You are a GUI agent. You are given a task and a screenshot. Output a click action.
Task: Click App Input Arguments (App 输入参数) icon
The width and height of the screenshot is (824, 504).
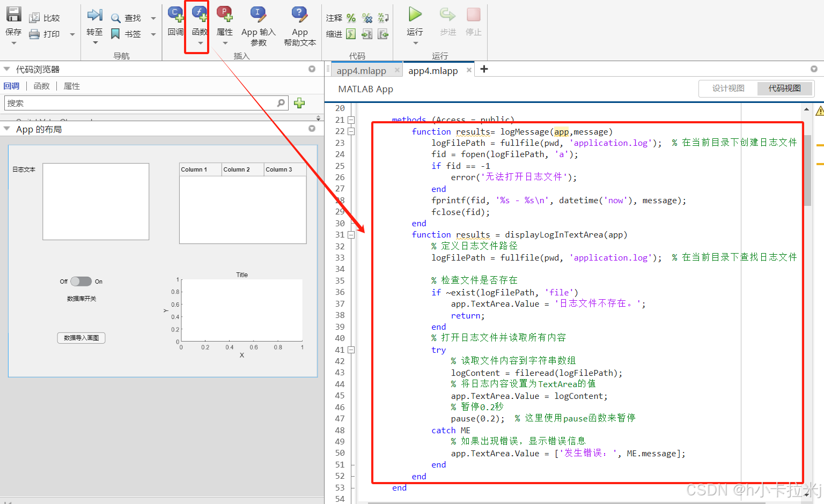259,14
